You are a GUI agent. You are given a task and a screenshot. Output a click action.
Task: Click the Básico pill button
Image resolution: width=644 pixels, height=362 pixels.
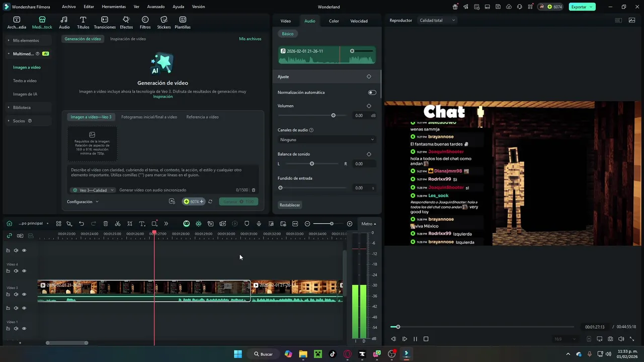click(x=288, y=34)
